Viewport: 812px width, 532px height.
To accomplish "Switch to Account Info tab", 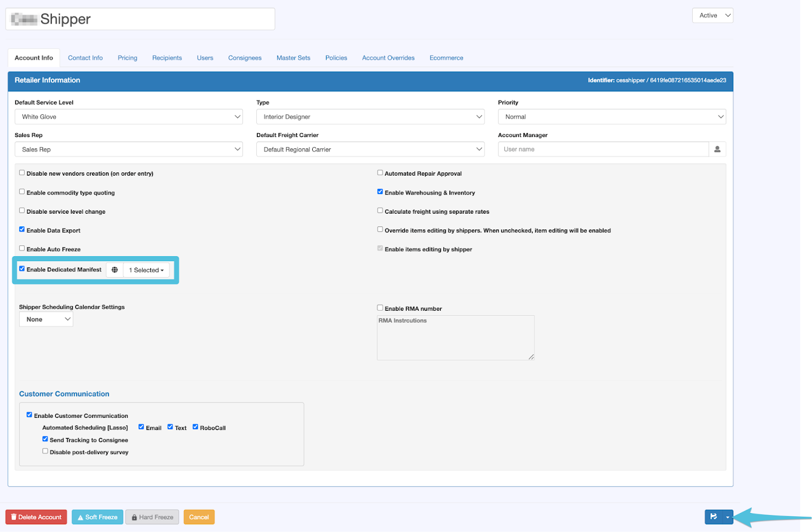I will click(x=34, y=58).
